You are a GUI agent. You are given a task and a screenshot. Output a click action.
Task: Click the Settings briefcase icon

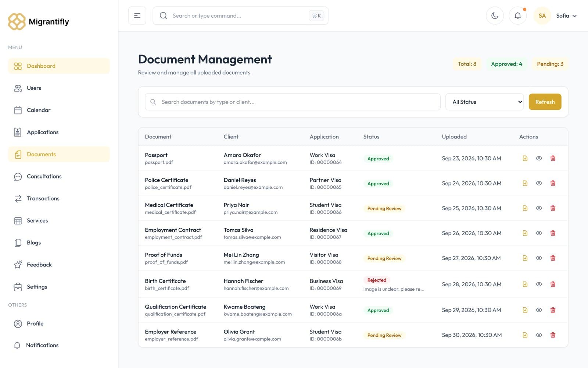18,287
